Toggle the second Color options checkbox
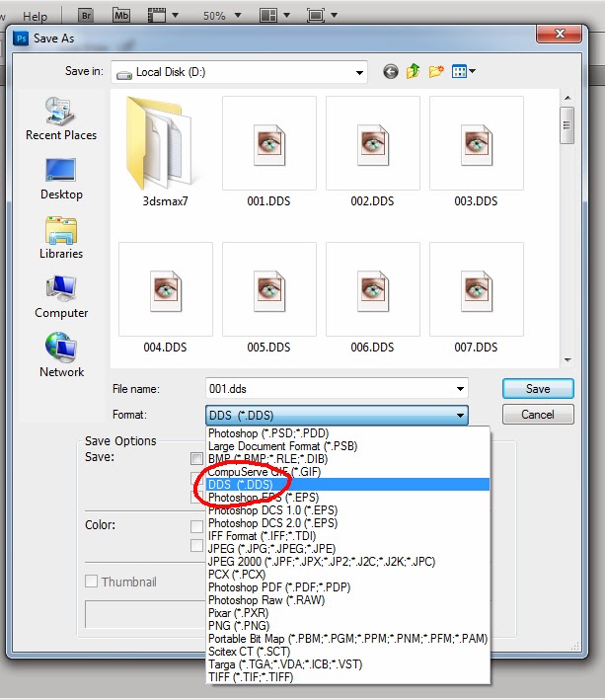 (x=196, y=546)
